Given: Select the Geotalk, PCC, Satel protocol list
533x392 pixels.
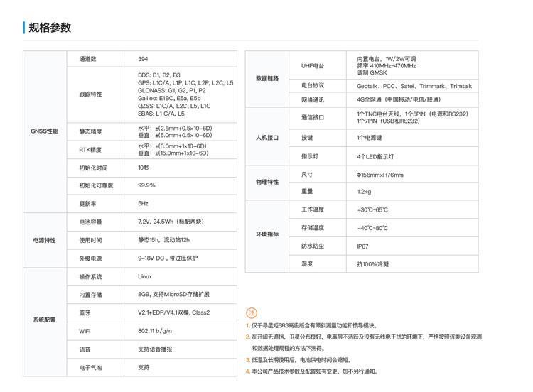Looking at the screenshot, I should pyautogui.click(x=414, y=86).
